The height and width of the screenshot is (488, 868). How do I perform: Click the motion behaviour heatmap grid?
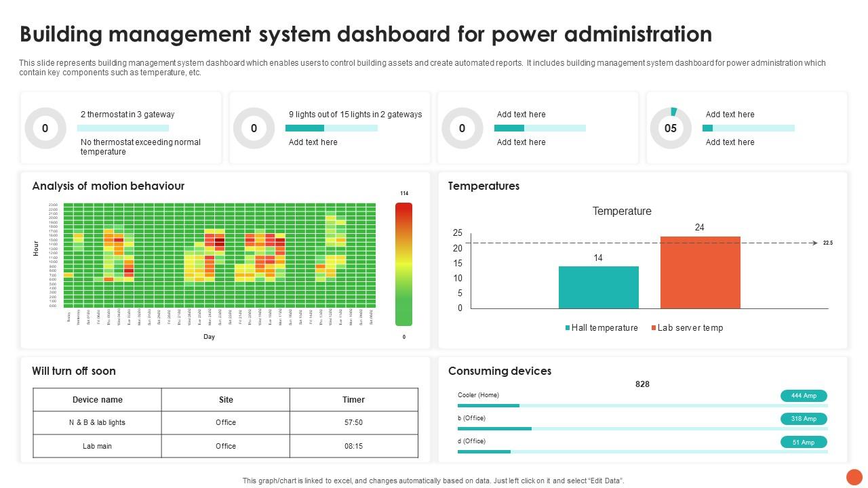(x=219, y=255)
